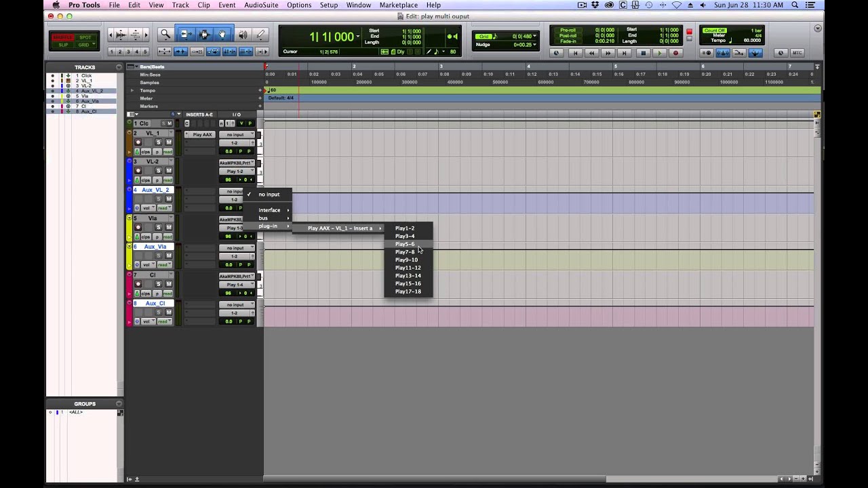This screenshot has width=868, height=488.
Task: Solo the VL_1 track
Action: tap(159, 142)
